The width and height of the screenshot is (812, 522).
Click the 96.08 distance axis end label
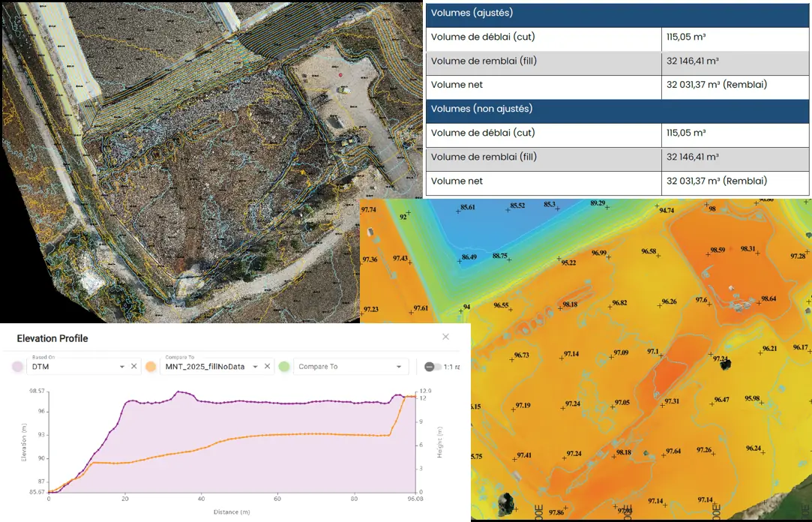[x=415, y=499]
